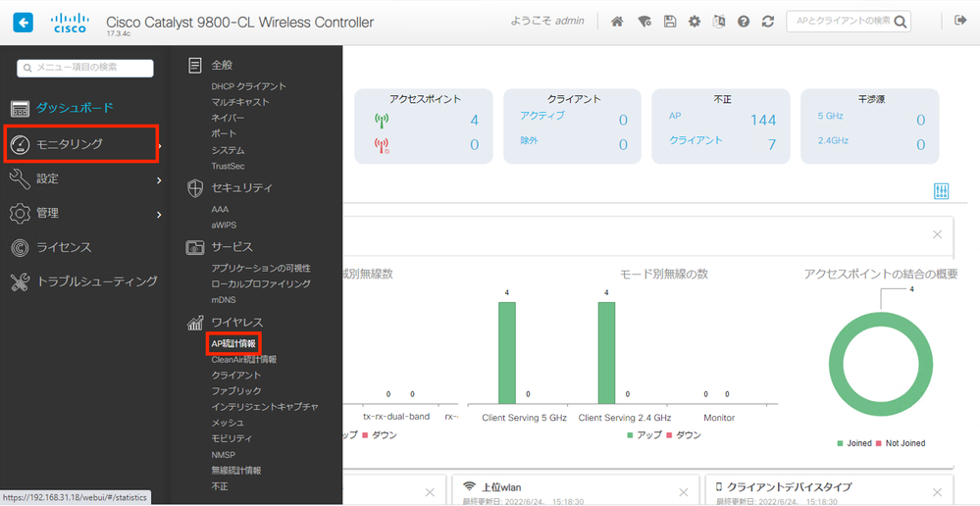Viewport: 980px width, 506px height.
Task: Open 5 GHz interferer link
Action: 830,116
